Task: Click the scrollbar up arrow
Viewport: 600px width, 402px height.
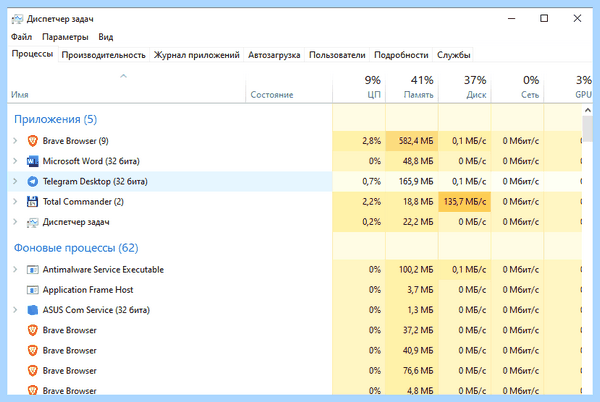Action: [587, 111]
